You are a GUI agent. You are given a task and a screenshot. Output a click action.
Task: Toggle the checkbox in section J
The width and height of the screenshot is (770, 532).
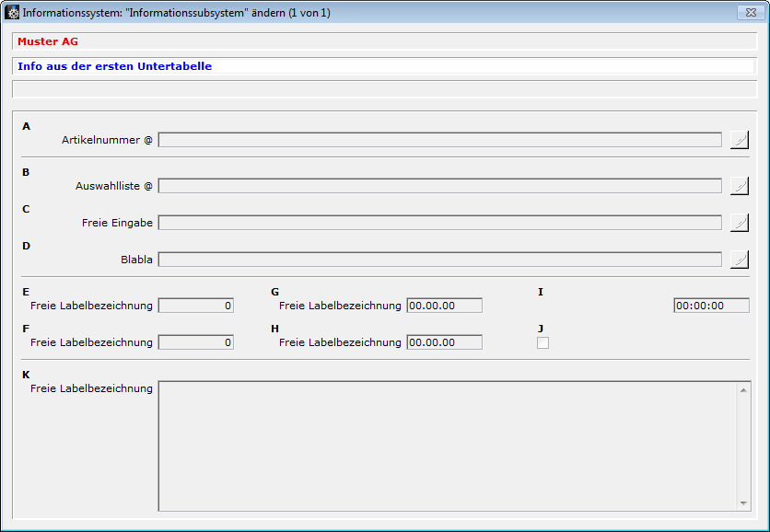pyautogui.click(x=542, y=342)
